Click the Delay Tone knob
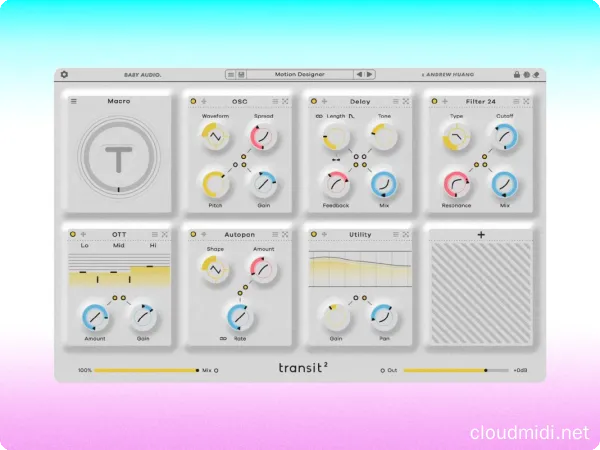This screenshot has height=450, width=600. pos(384,136)
